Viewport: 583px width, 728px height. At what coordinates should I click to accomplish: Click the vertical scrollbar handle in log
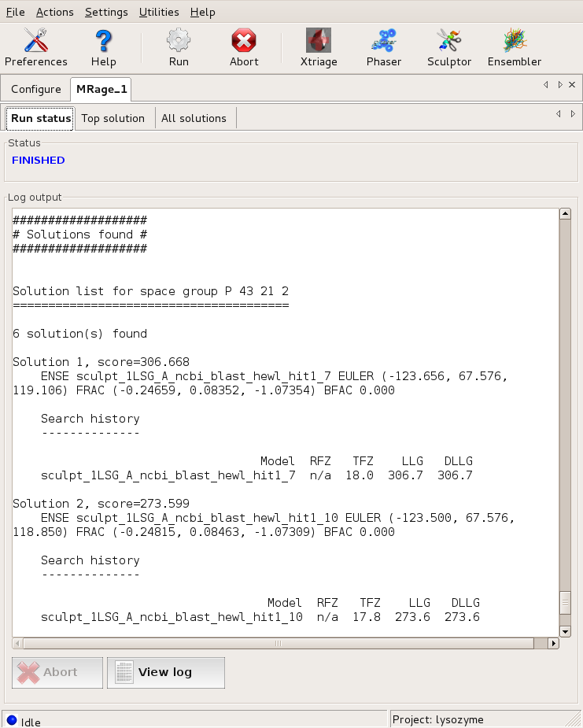pyautogui.click(x=564, y=603)
